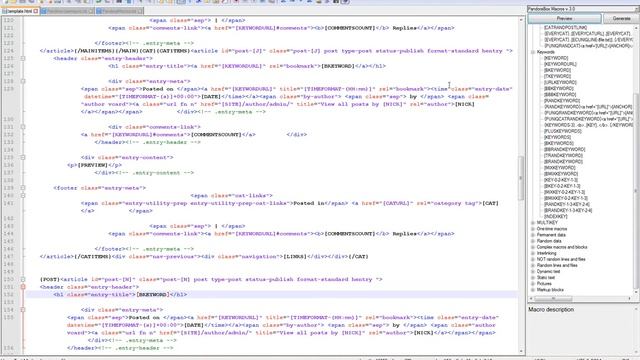Expand the Interlinking tree node
The height and width of the screenshot is (360, 640).
point(533,253)
